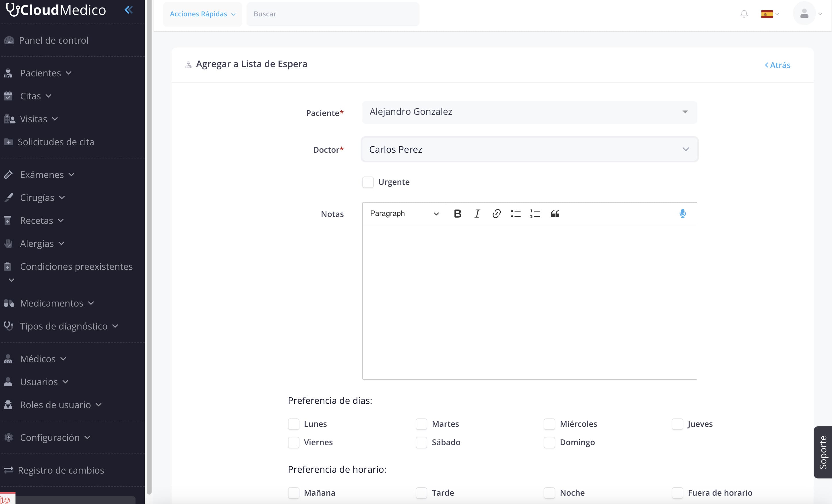Tick the Tarde schedule preference
Viewport: 832px width, 504px height.
[421, 493]
